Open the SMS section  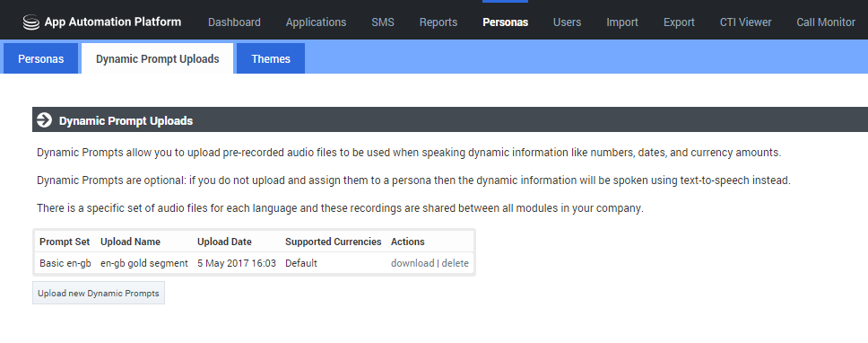pos(383,22)
